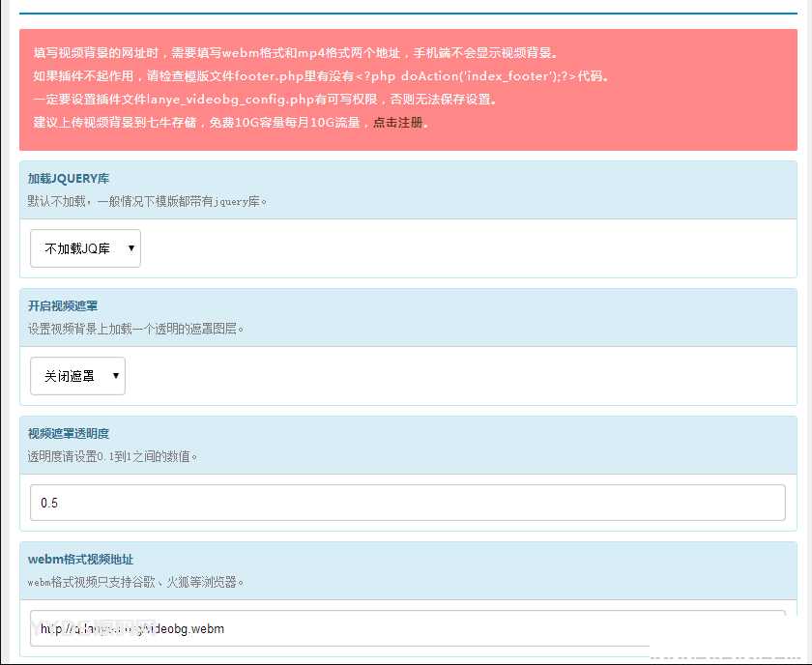Click the webm格式视频地址 section heading
Viewport: 812px width, 665px height.
(x=80, y=560)
